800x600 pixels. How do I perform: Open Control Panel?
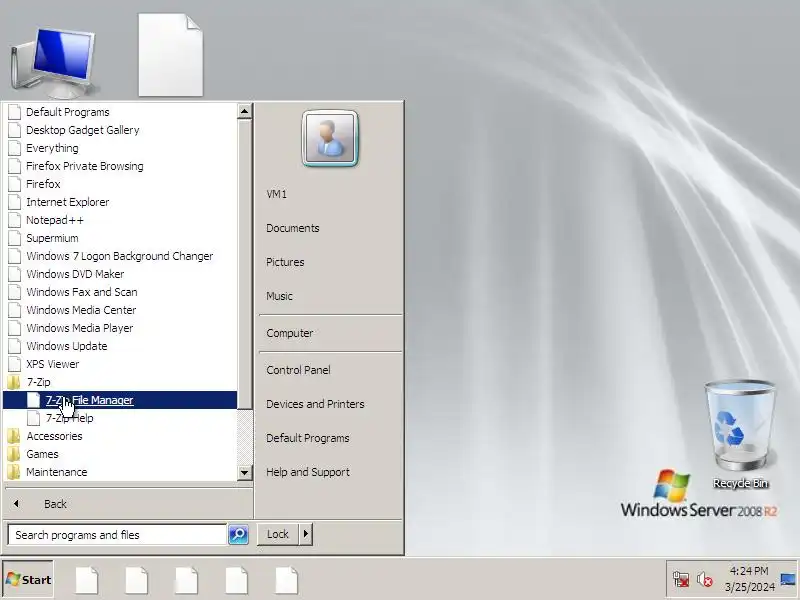(x=330, y=370)
